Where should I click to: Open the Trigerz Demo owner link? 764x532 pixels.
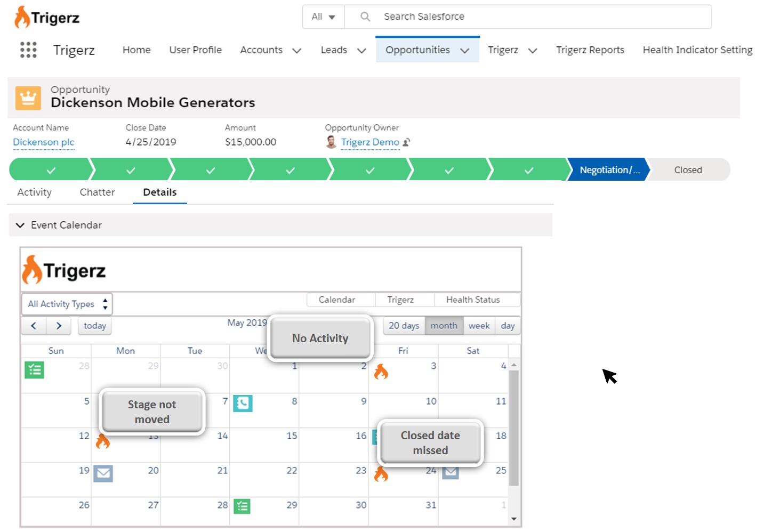[x=370, y=142]
